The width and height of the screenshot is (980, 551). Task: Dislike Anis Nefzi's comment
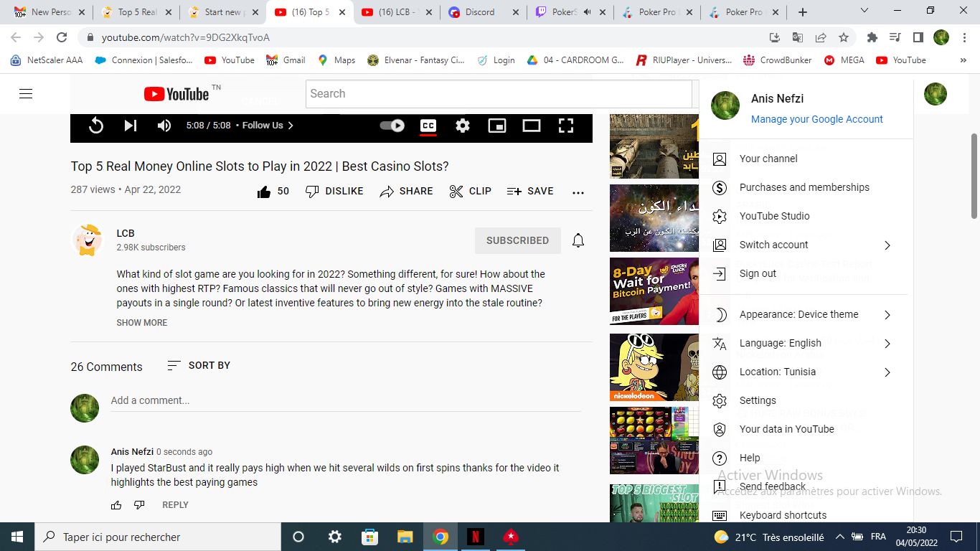coord(139,505)
